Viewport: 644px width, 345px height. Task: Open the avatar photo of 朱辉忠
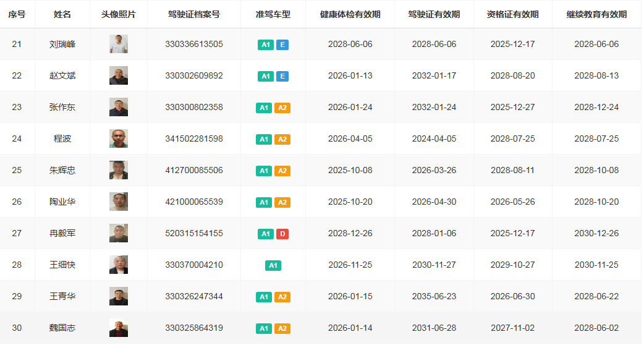coord(119,171)
